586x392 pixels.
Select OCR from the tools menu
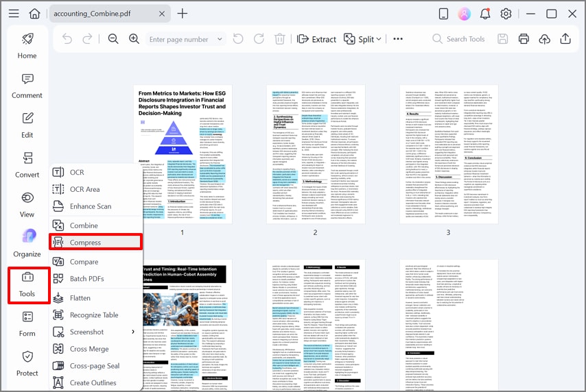coord(97,172)
